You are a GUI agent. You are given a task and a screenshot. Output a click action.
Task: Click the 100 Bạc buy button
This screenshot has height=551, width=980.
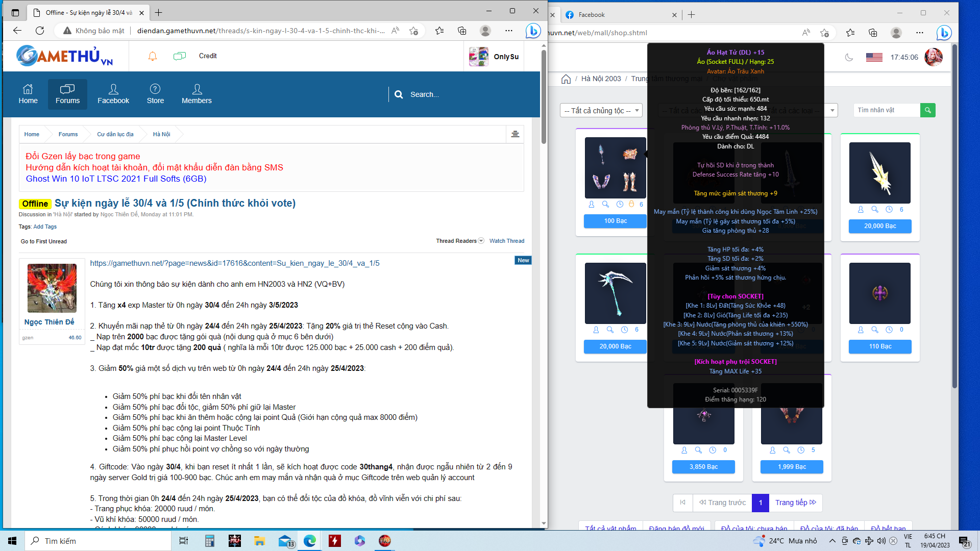click(x=615, y=221)
